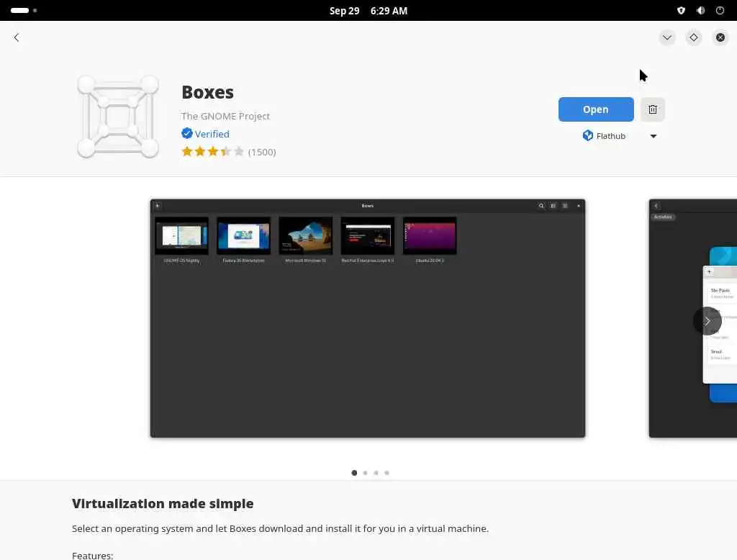
Task: Click the Virtualization made simple heading
Action: tap(163, 504)
